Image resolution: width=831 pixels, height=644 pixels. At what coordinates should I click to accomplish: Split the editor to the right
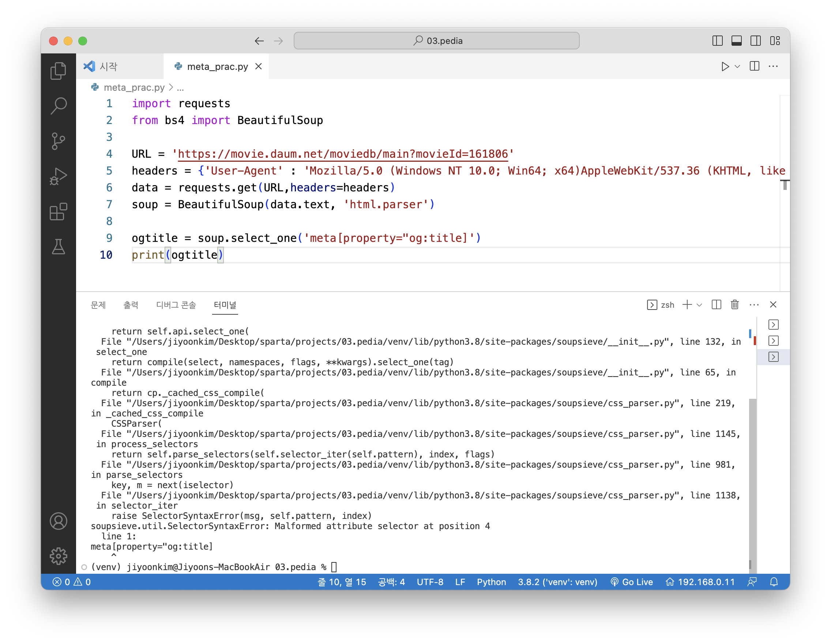(x=755, y=67)
